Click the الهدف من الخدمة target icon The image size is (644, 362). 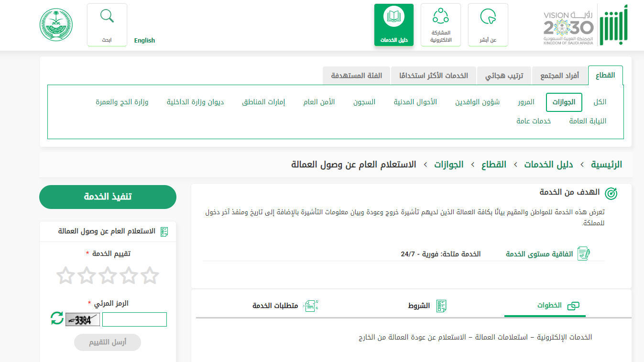[x=611, y=193]
